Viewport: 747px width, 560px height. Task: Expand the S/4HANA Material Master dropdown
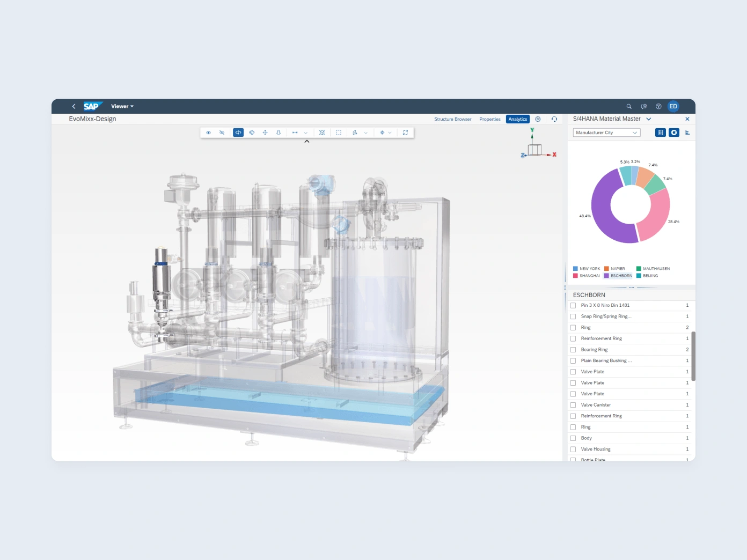point(649,119)
